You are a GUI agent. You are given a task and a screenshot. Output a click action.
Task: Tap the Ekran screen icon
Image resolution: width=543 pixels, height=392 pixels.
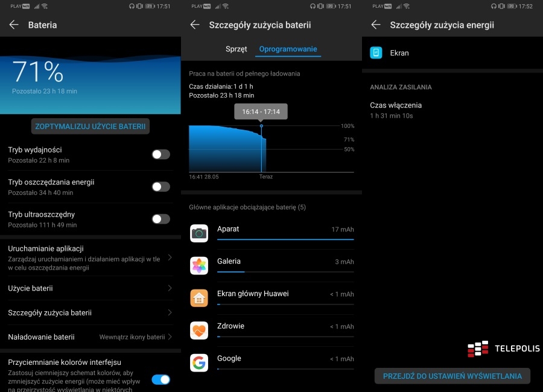(376, 53)
